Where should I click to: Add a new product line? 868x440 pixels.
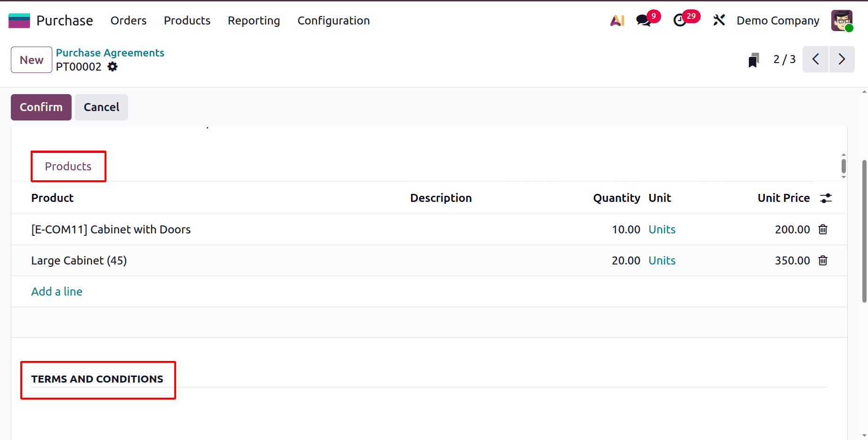click(x=57, y=291)
